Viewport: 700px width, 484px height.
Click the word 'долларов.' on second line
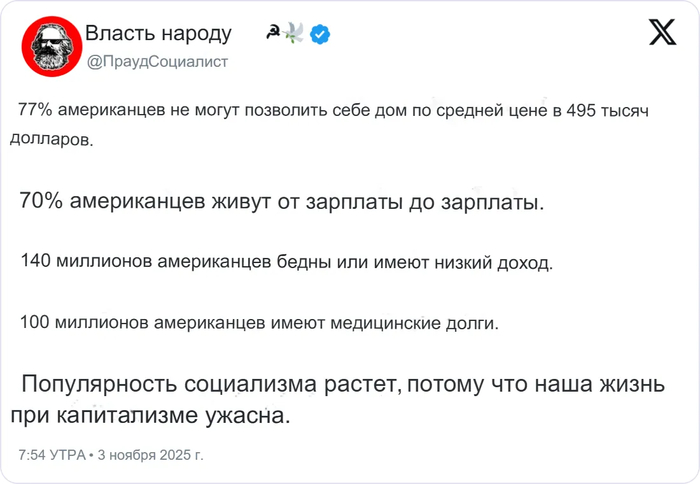(x=51, y=141)
